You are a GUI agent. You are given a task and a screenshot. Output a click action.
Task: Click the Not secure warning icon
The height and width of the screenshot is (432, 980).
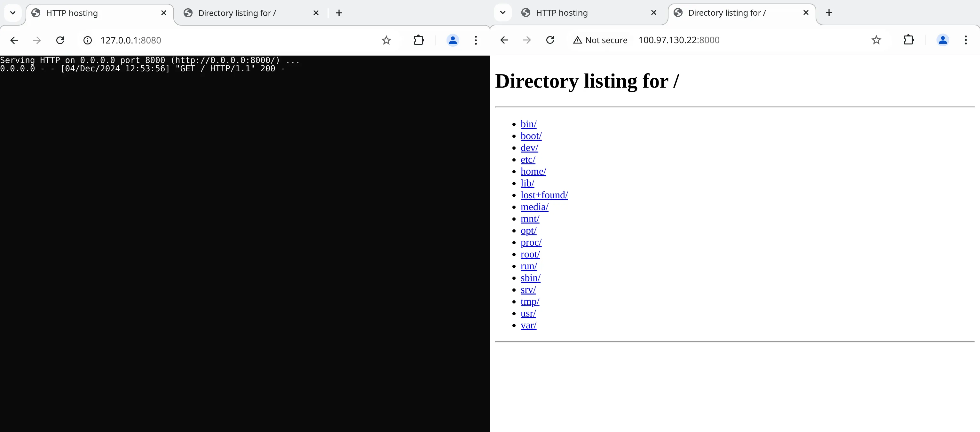tap(577, 40)
